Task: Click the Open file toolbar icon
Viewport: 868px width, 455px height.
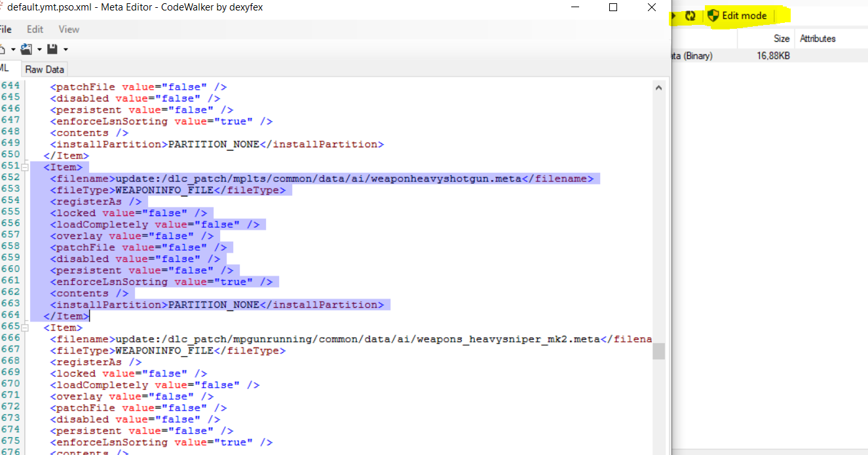Action: [x=26, y=49]
